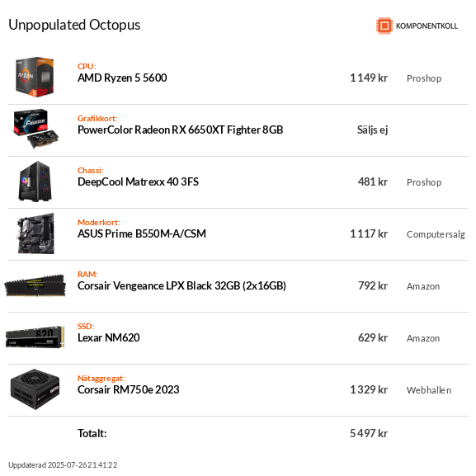
Task: Open ASUS Prime B550M-A/CSM product link
Action: 142,233
